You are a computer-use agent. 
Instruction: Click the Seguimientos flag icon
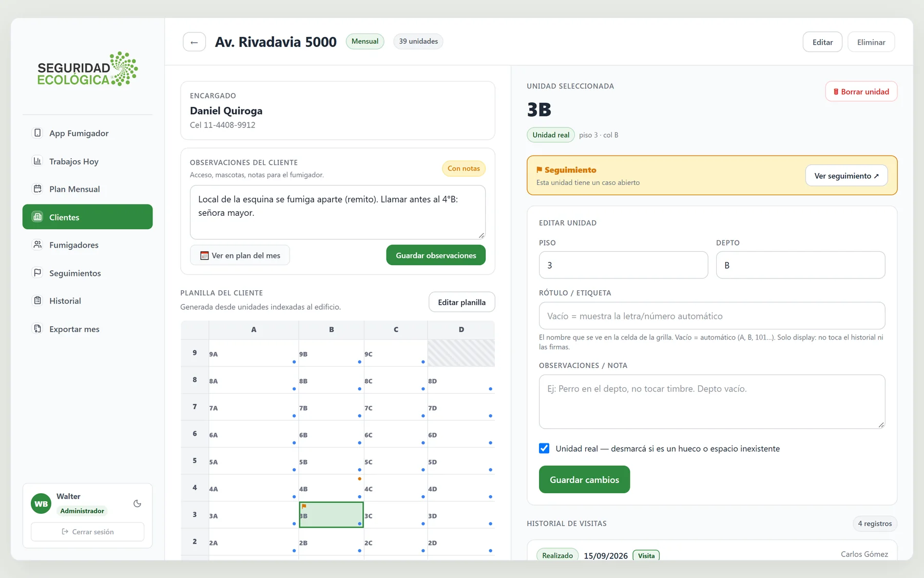click(37, 273)
